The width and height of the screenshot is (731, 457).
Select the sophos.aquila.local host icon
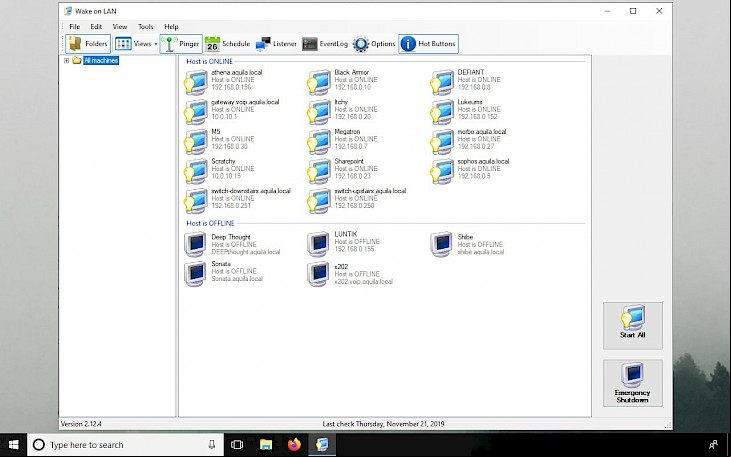pos(441,171)
